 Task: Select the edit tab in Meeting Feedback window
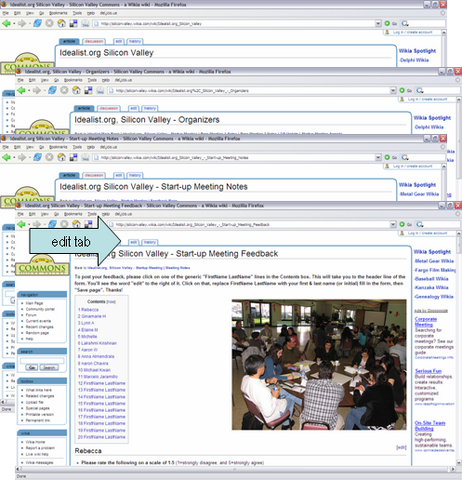134,242
